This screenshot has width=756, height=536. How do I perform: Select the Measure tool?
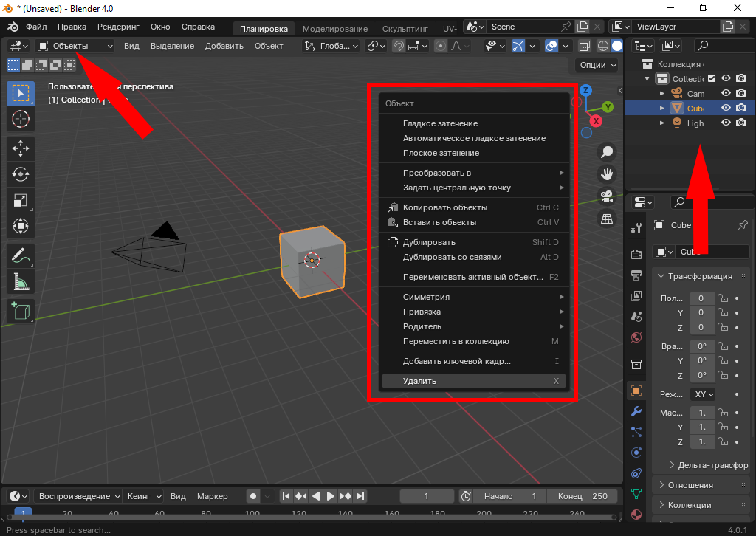[x=21, y=281]
